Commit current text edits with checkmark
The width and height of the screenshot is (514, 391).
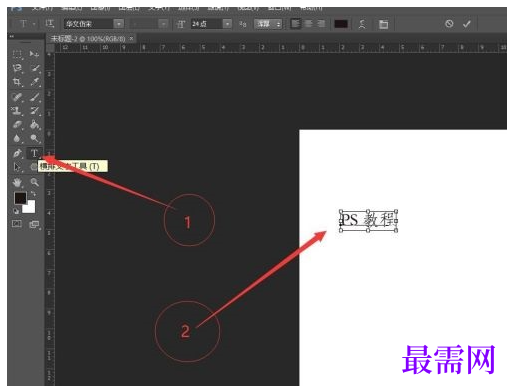[x=467, y=24]
